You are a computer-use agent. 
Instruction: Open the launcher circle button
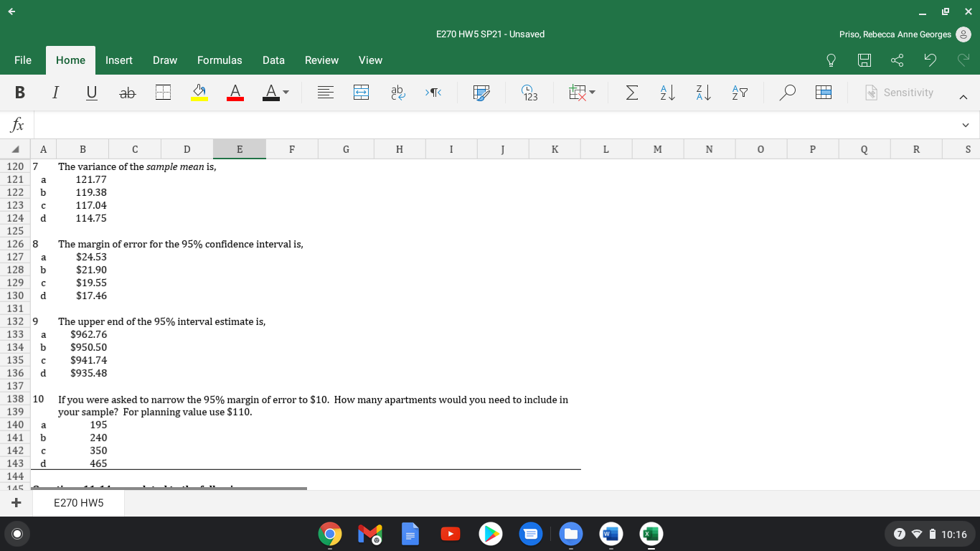(x=17, y=534)
